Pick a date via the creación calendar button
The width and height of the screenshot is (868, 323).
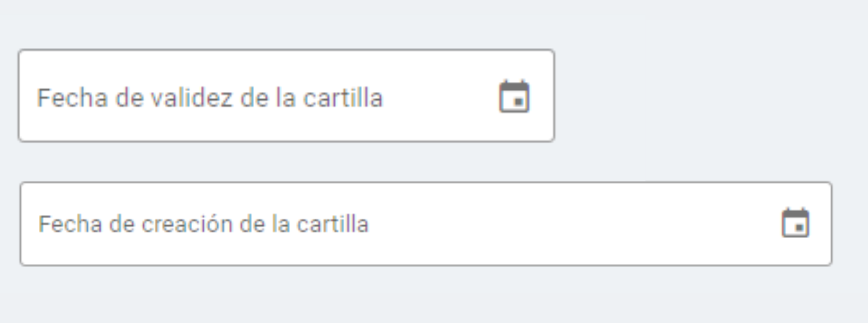795,223
